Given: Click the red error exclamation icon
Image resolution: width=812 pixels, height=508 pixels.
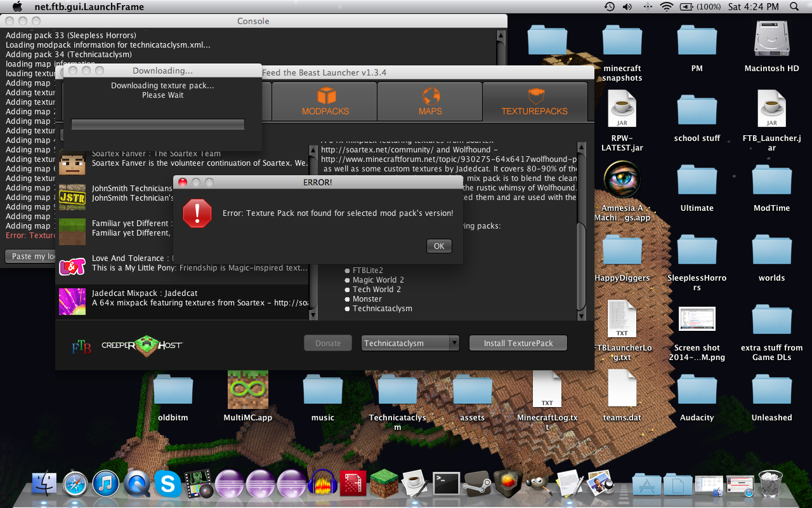Looking at the screenshot, I should [197, 213].
